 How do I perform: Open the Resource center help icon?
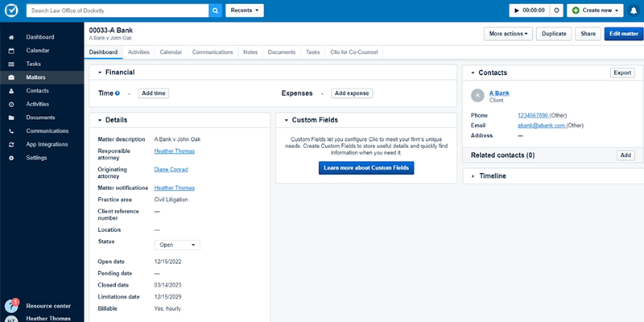tap(11, 306)
